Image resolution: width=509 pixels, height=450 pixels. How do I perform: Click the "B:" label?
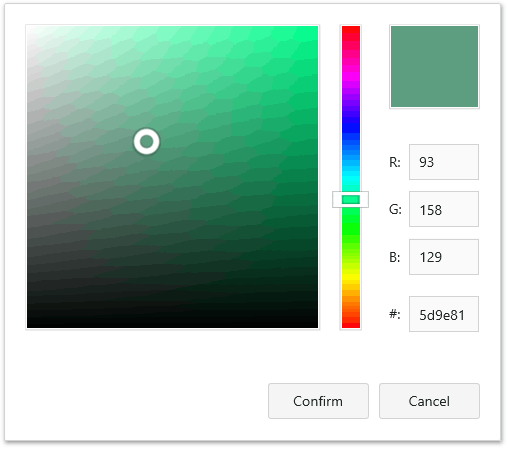[x=395, y=257]
